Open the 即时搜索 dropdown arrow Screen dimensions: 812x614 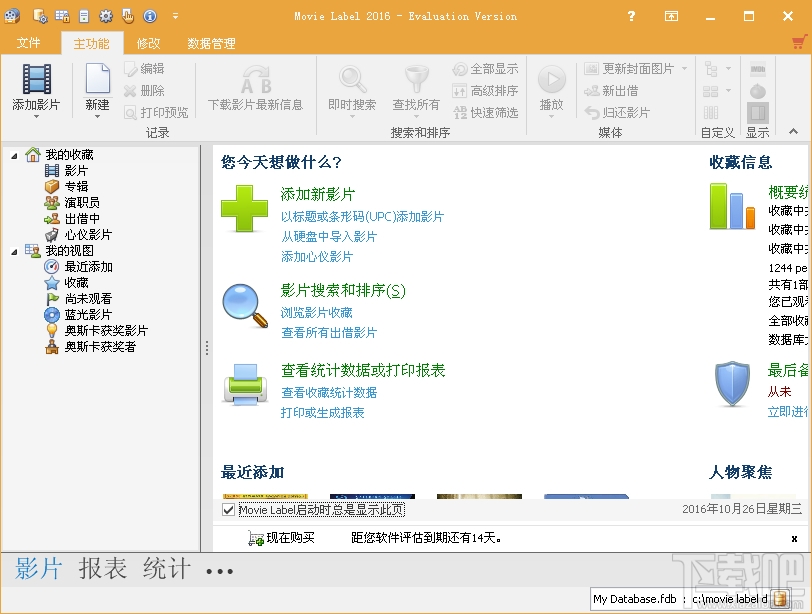[x=352, y=117]
